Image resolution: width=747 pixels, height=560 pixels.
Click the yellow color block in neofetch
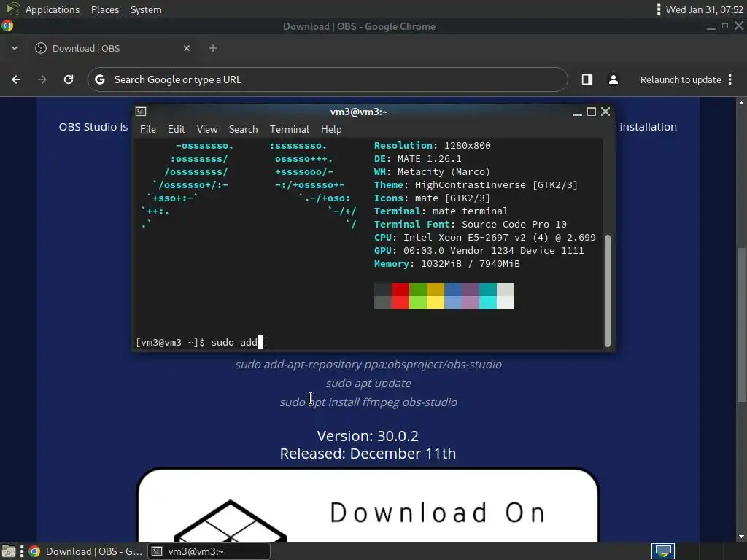tap(436, 296)
